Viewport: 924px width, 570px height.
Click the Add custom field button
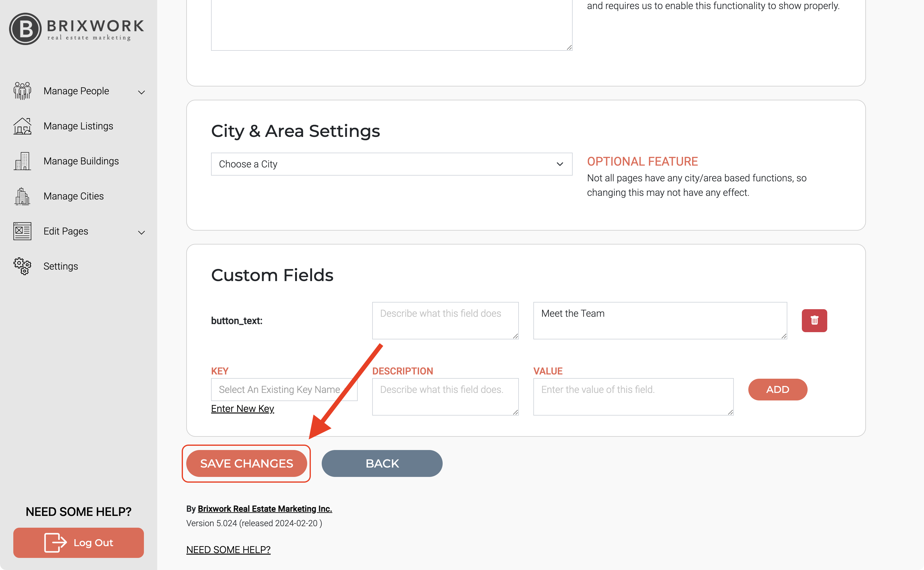(777, 390)
